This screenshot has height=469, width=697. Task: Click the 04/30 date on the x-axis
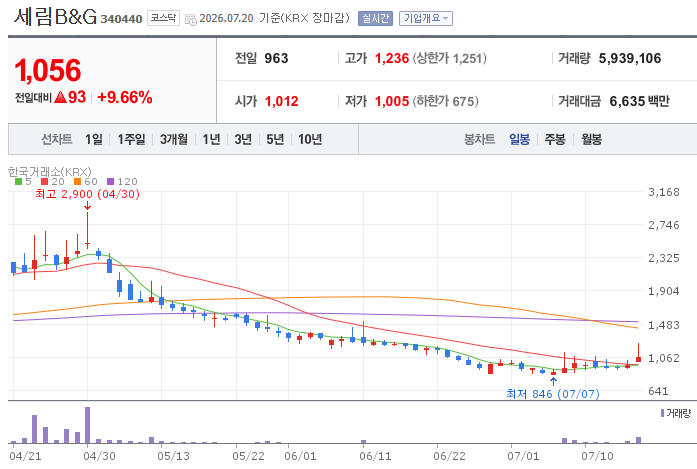click(100, 456)
